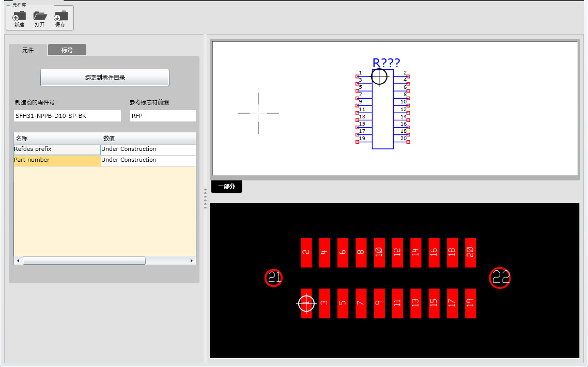Switch to the 元件 tab
The image size is (588, 367).
point(28,50)
